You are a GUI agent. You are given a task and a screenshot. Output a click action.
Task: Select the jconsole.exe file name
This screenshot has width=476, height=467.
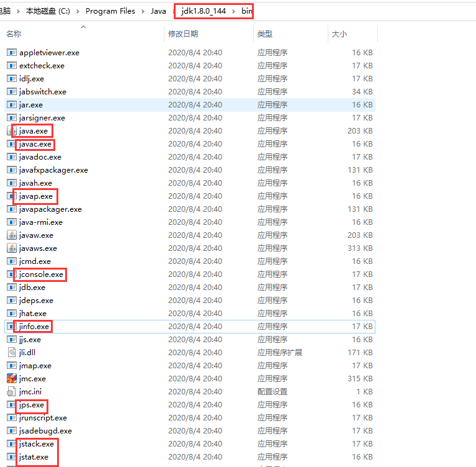pyautogui.click(x=41, y=274)
